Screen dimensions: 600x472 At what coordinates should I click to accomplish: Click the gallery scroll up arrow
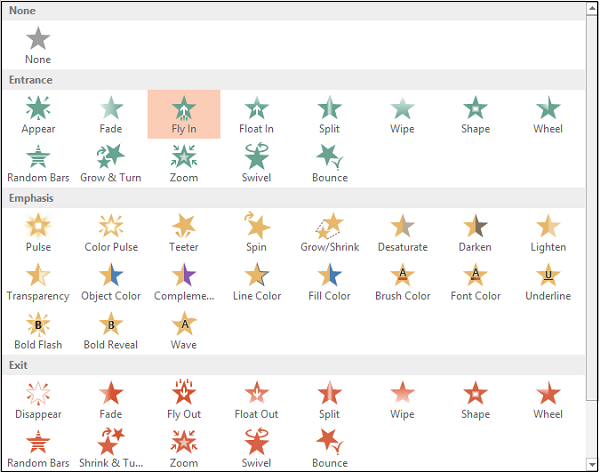(592, 9)
